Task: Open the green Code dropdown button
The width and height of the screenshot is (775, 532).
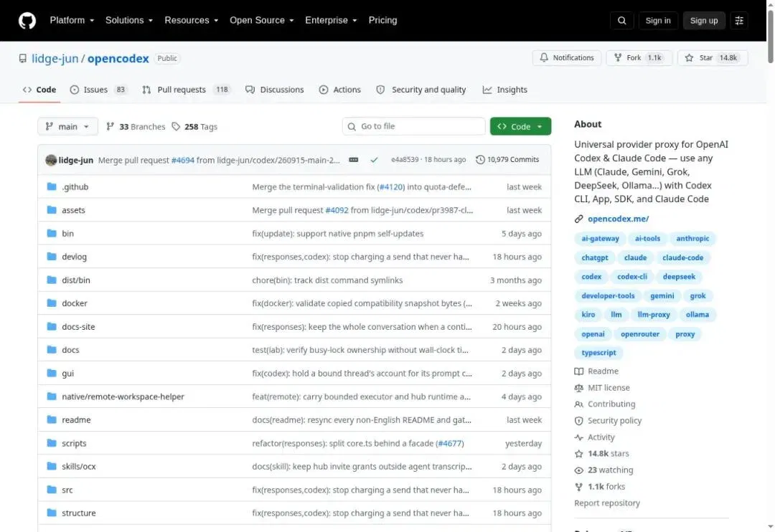Action: (x=520, y=126)
